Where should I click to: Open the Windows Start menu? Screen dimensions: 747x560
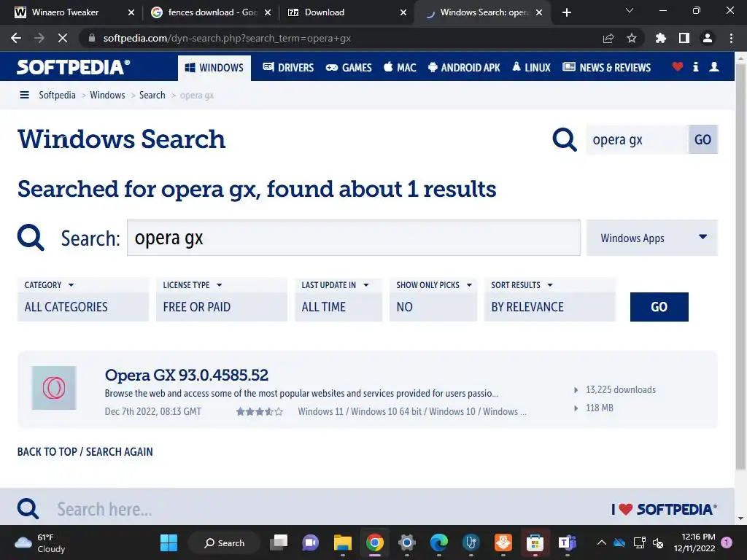point(169,542)
